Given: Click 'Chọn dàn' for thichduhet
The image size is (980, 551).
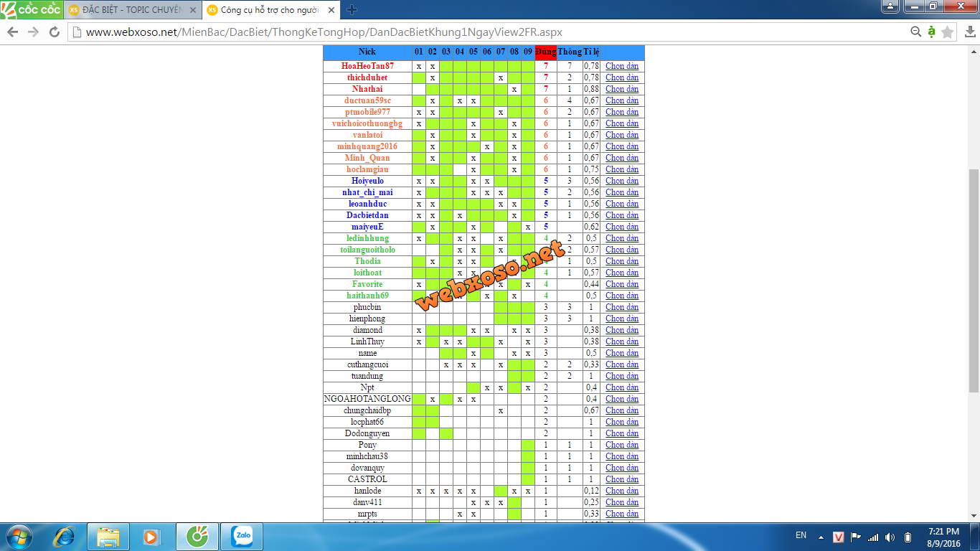Looking at the screenshot, I should (x=622, y=77).
